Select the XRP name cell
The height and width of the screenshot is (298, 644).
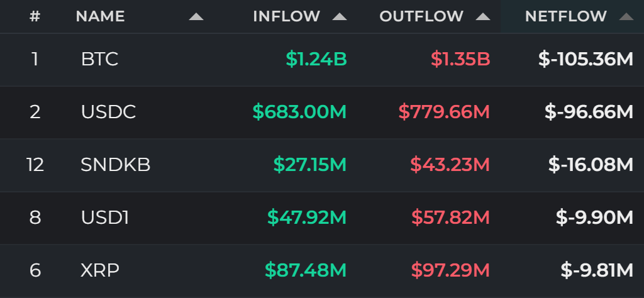pos(100,270)
